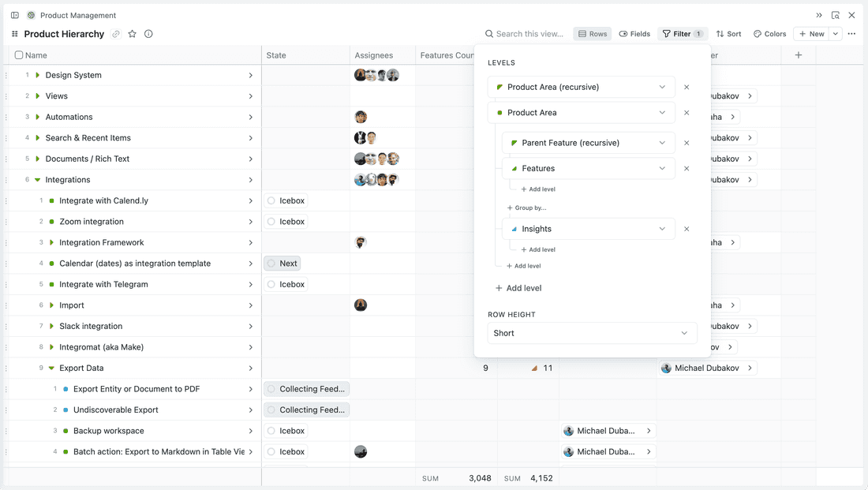Click the star icon to favorite this view
Viewport: 868px width, 490px height.
[x=133, y=33]
